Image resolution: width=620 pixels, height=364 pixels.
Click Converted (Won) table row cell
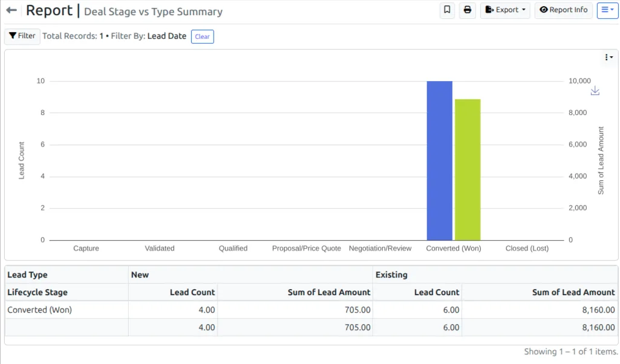pyautogui.click(x=67, y=310)
